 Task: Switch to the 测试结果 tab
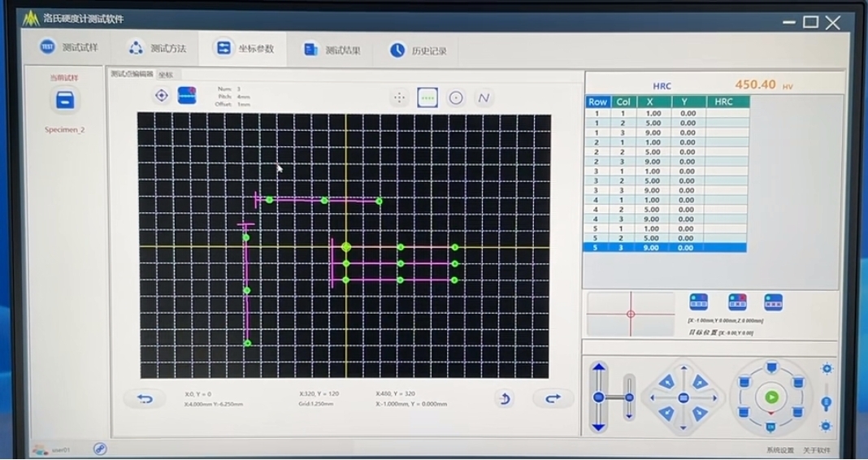click(x=332, y=50)
